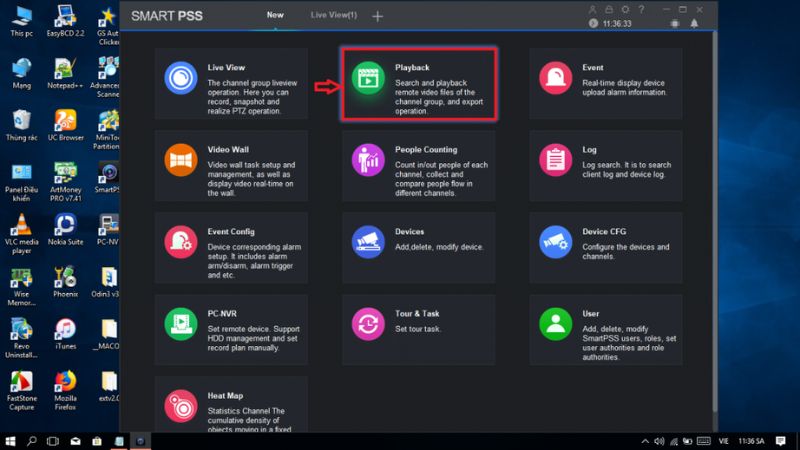This screenshot has height=450, width=800.
Task: Open the People Counting icon
Action: click(368, 160)
